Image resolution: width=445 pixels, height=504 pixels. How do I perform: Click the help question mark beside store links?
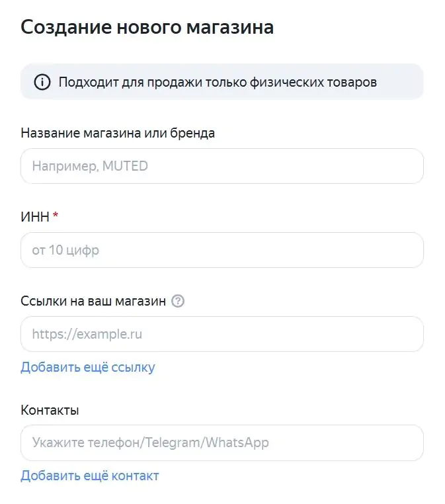point(177,301)
